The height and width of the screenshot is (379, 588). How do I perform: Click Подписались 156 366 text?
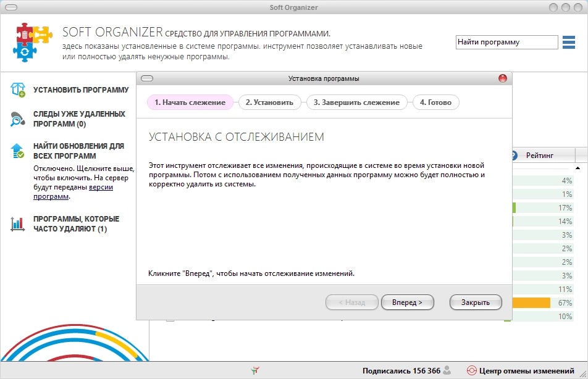click(401, 371)
